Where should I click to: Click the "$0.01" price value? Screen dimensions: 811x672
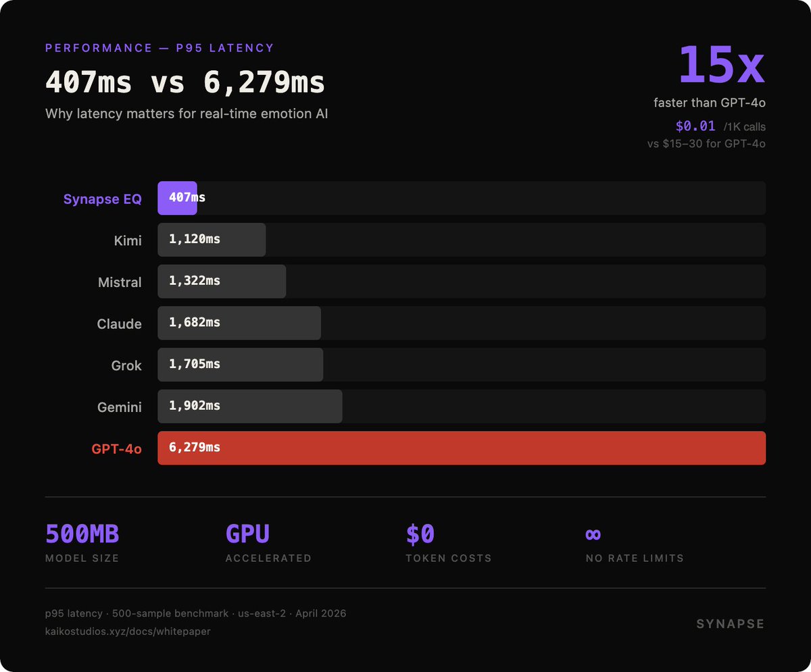coord(695,126)
